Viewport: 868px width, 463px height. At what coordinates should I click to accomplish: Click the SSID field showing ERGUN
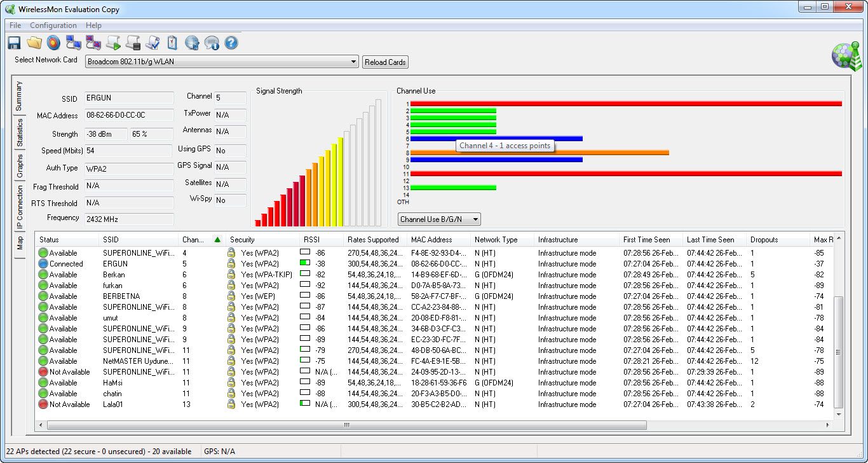[x=128, y=98]
